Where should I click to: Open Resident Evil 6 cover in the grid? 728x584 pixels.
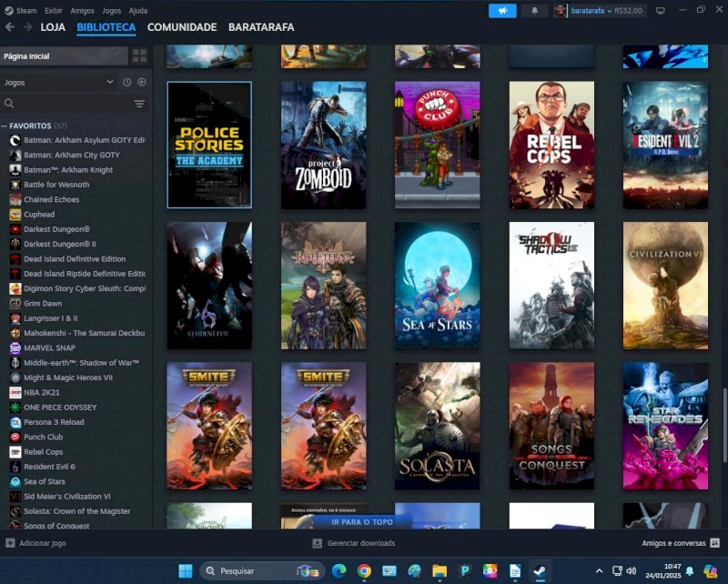209,285
